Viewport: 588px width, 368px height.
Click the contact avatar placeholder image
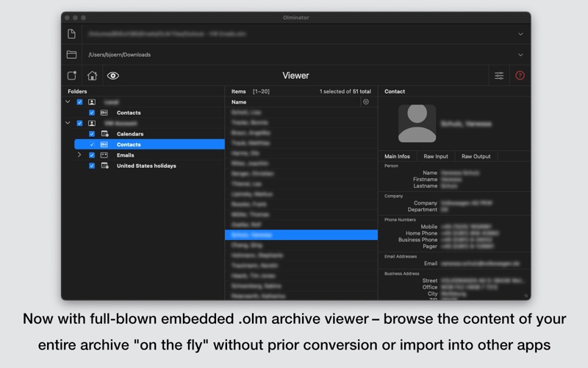[x=417, y=124]
